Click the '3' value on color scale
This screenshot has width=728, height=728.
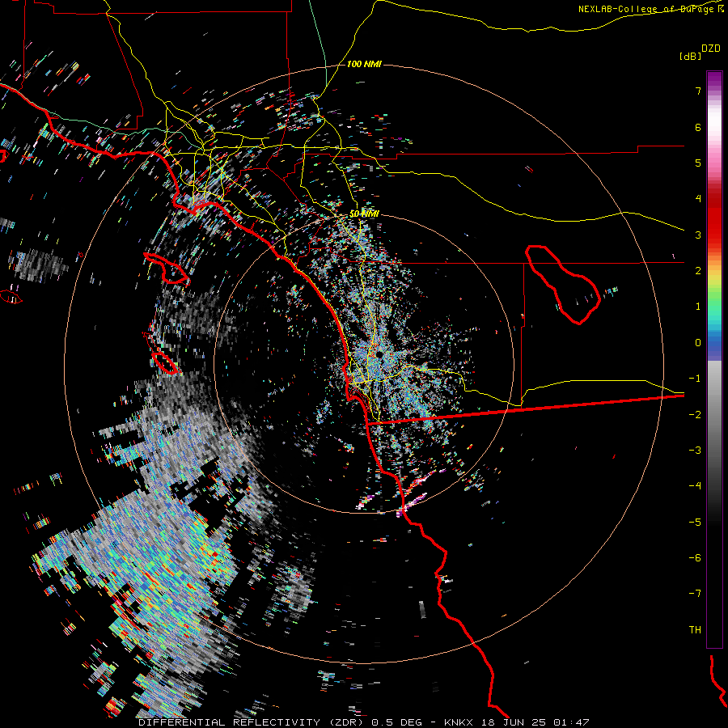click(698, 235)
